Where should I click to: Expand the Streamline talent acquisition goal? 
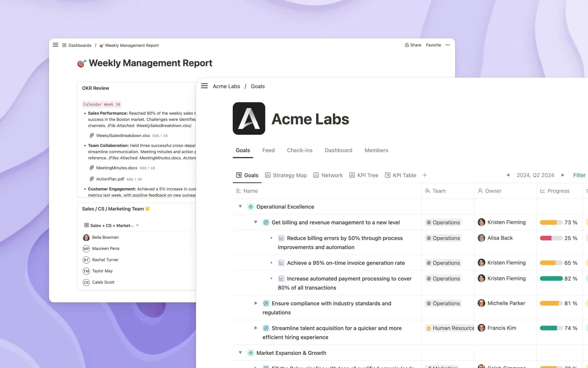coord(256,328)
